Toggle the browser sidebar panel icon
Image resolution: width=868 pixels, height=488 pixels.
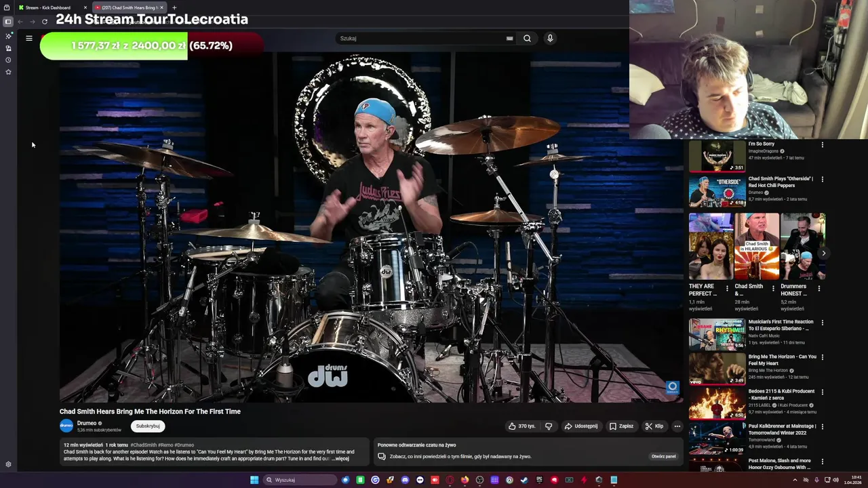point(8,22)
